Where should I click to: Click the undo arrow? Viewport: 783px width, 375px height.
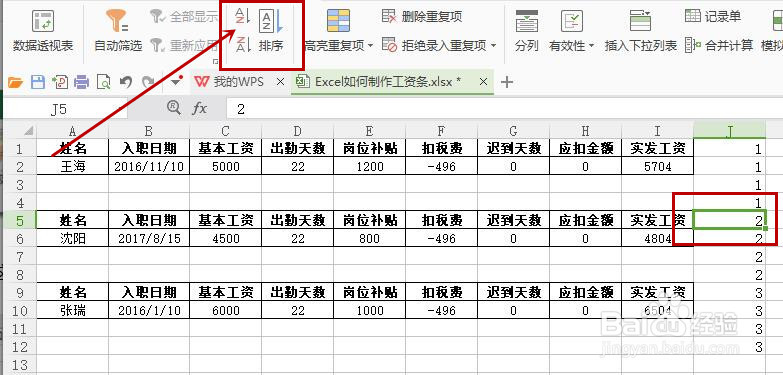[126, 82]
